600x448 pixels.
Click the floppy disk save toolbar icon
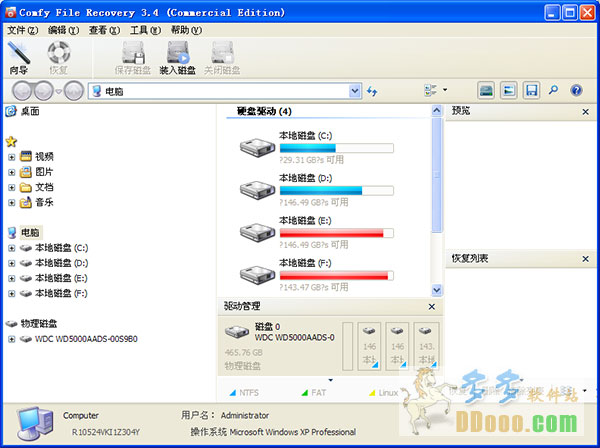[x=532, y=91]
